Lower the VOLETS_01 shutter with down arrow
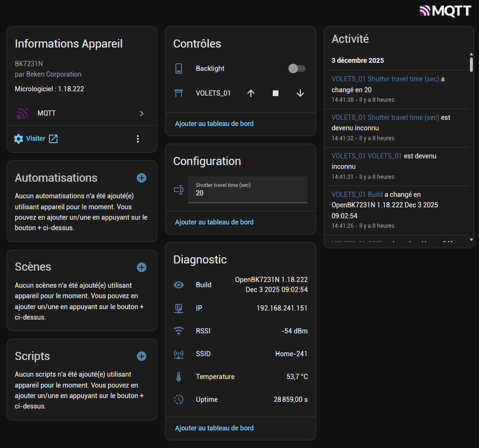This screenshot has height=448, width=479. tap(300, 93)
